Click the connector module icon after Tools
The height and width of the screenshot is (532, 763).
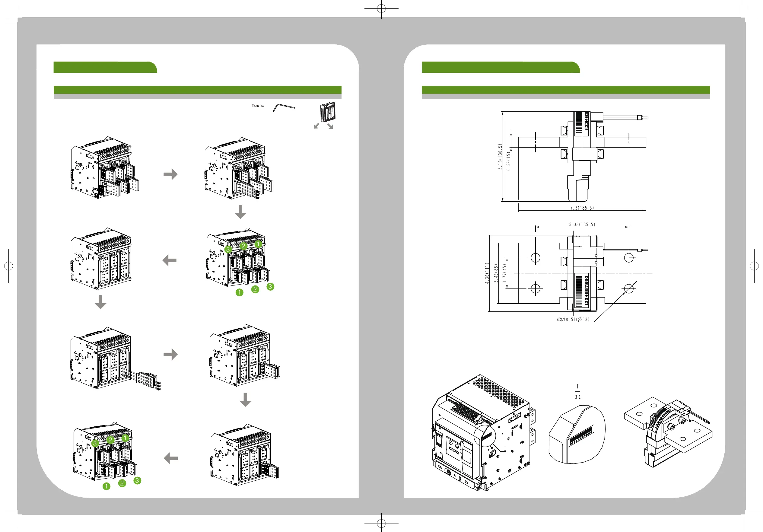click(x=328, y=112)
